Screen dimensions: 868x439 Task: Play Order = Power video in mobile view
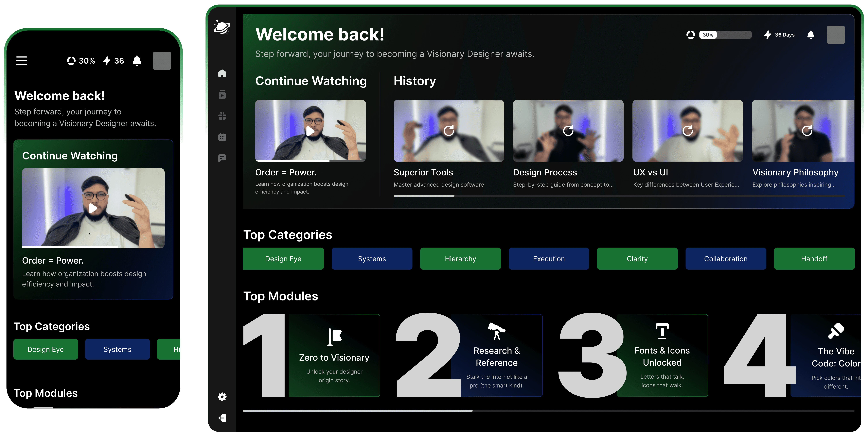click(x=93, y=208)
